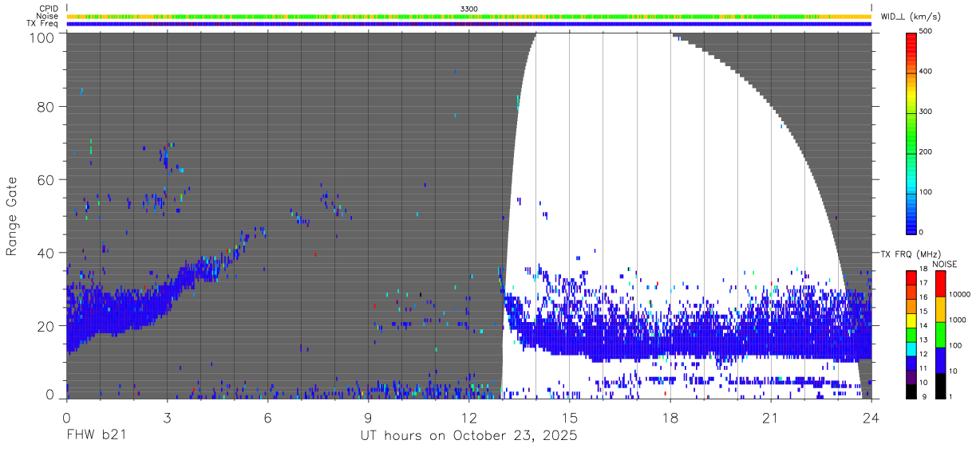
Task: Click the FHW b21 radar beam label
Action: pos(95,435)
